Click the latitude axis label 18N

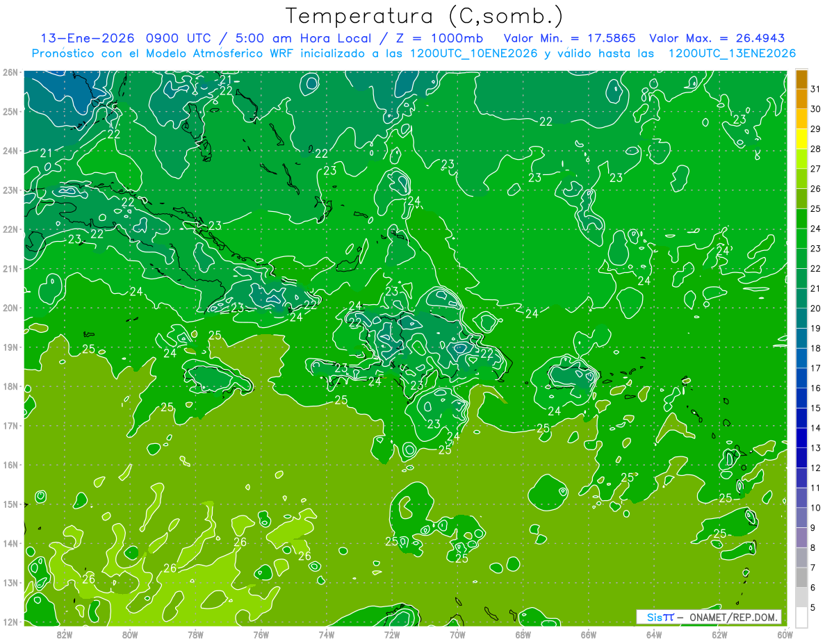pos(10,386)
